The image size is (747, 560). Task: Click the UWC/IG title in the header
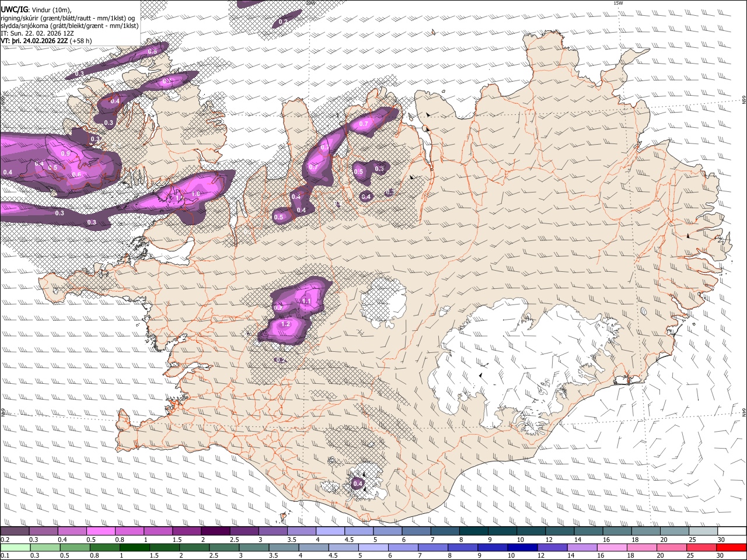(14, 10)
